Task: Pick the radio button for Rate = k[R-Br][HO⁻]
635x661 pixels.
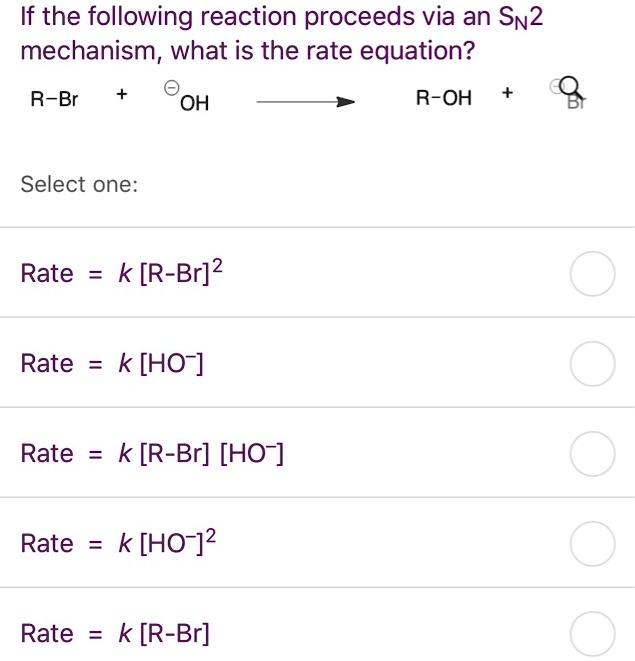Action: point(592,454)
